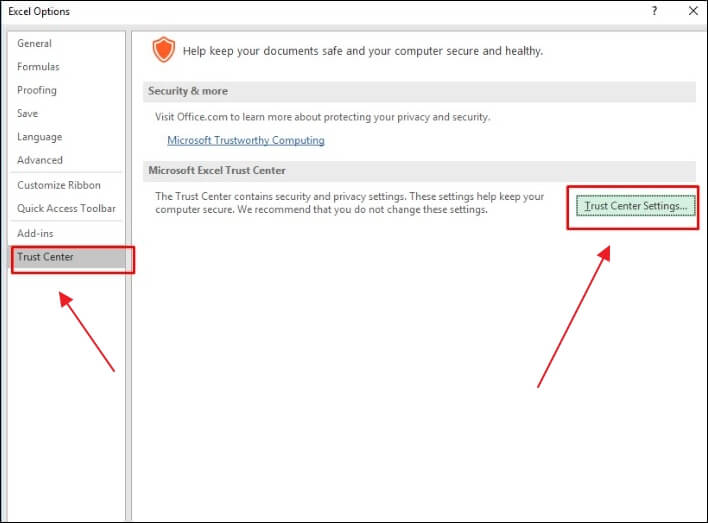Screen dimensions: 708x523
Task: Switch to the Proofing category
Action: click(x=37, y=90)
